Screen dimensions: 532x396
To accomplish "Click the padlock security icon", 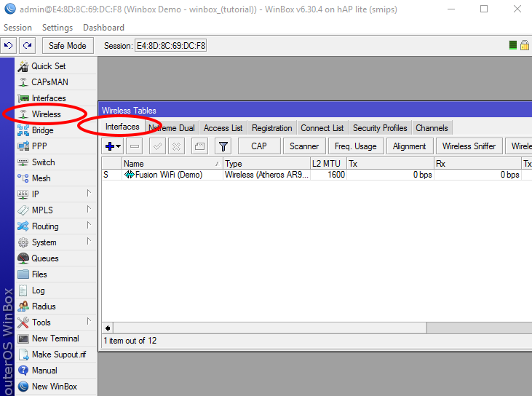I will 525,45.
